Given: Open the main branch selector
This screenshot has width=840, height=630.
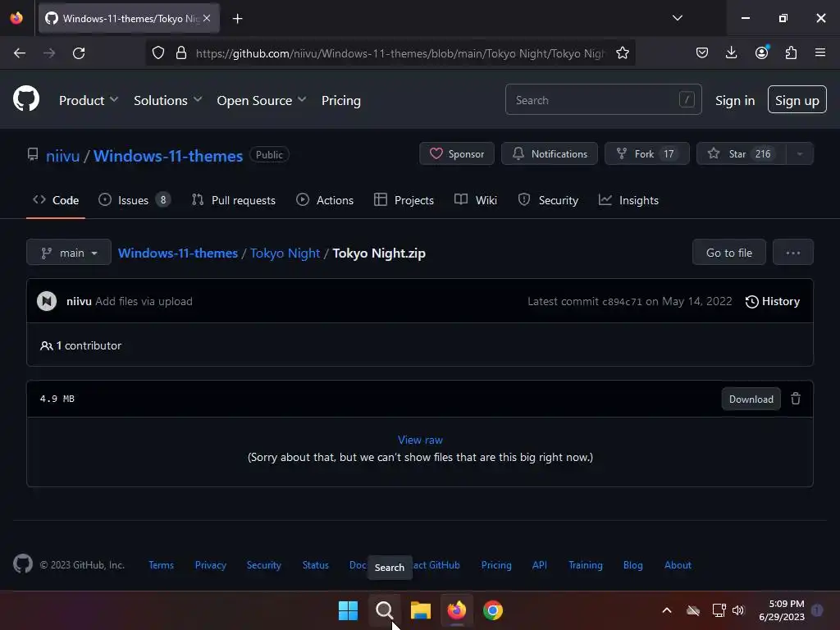Looking at the screenshot, I should pyautogui.click(x=69, y=253).
